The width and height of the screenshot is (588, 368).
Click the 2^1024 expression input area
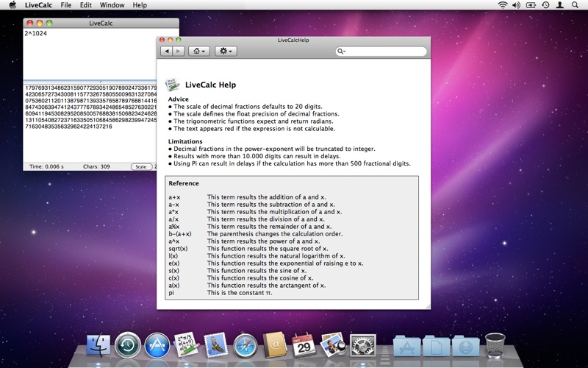90,54
